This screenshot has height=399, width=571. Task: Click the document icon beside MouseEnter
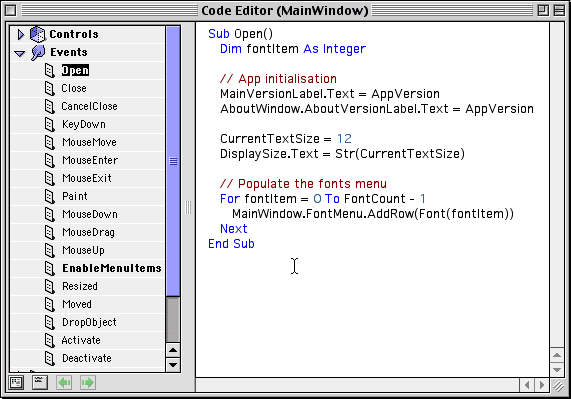tap(50, 161)
